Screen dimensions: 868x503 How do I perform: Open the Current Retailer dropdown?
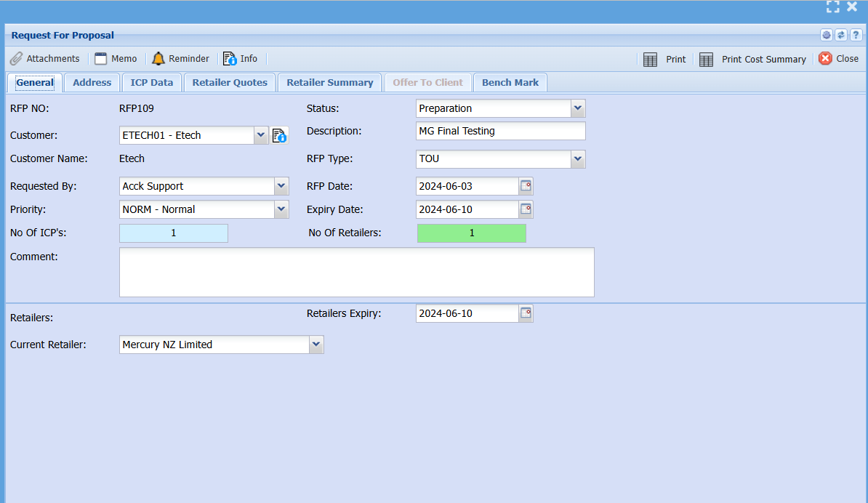coord(316,345)
